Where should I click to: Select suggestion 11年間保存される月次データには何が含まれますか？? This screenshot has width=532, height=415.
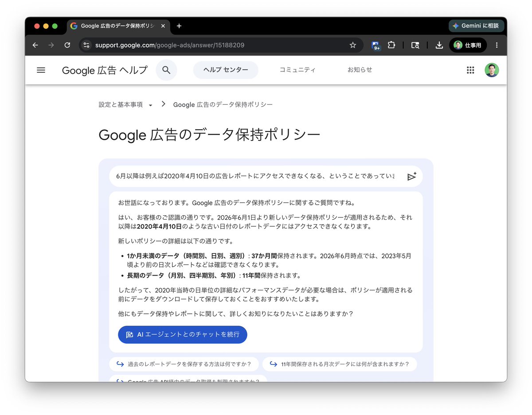tap(340, 364)
